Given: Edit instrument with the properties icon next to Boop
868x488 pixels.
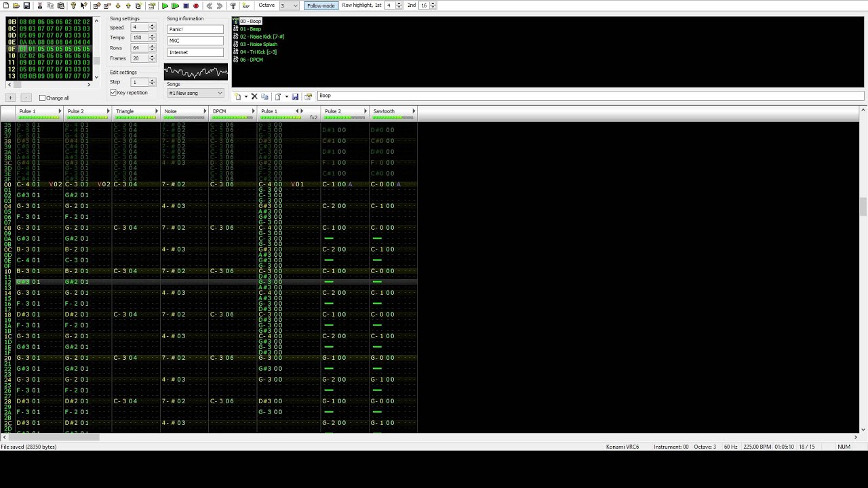Looking at the screenshot, I should coord(308,96).
